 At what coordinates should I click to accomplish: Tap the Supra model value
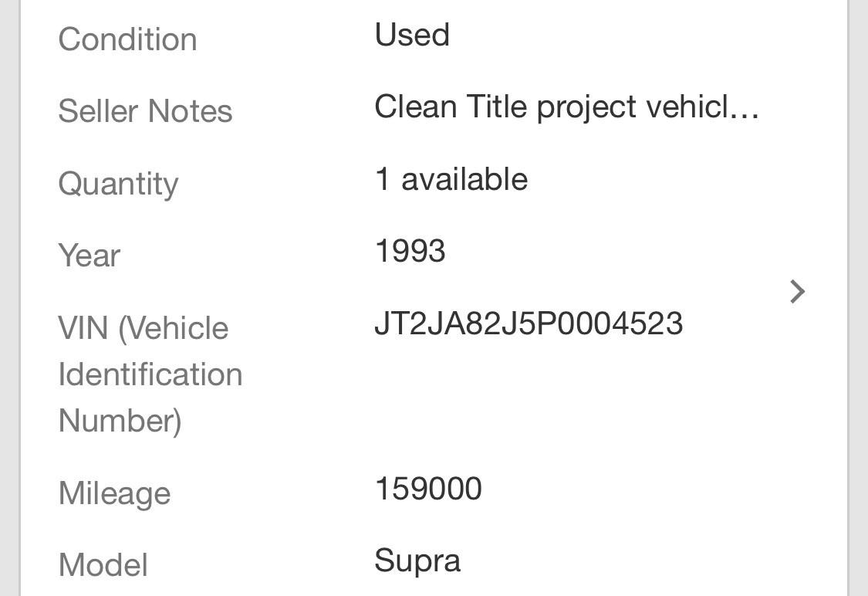(x=417, y=562)
